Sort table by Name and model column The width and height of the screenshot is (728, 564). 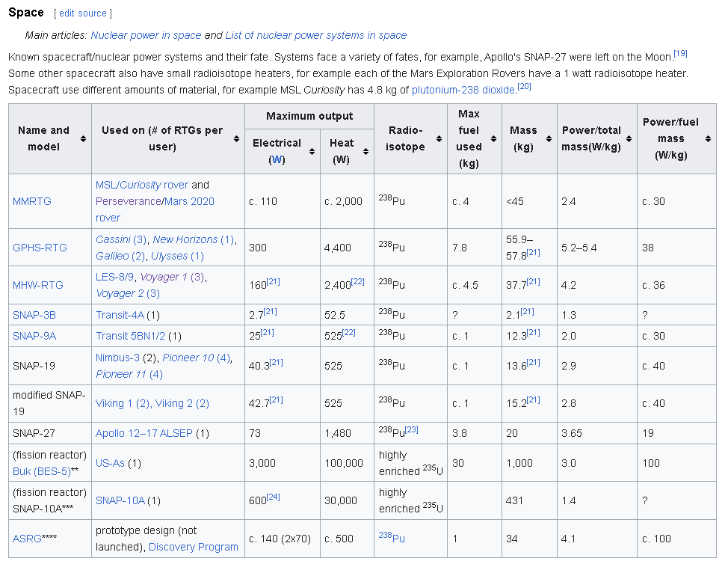(83, 139)
